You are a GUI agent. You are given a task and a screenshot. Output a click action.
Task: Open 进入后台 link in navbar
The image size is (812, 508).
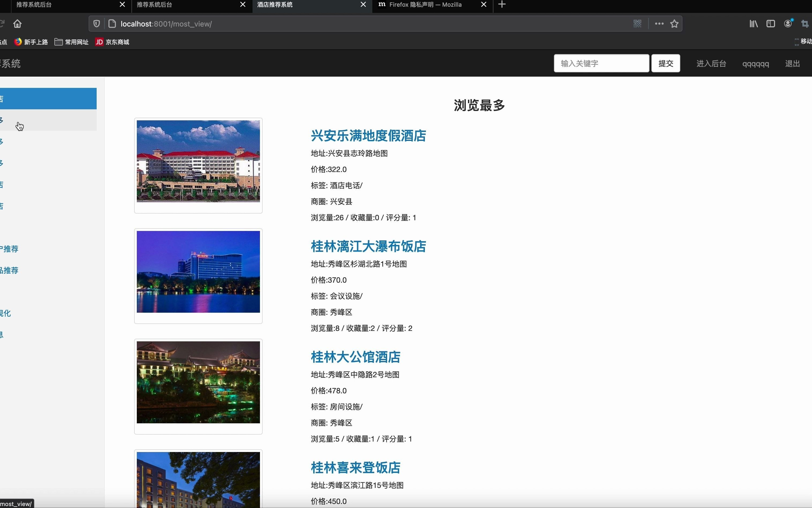point(711,63)
